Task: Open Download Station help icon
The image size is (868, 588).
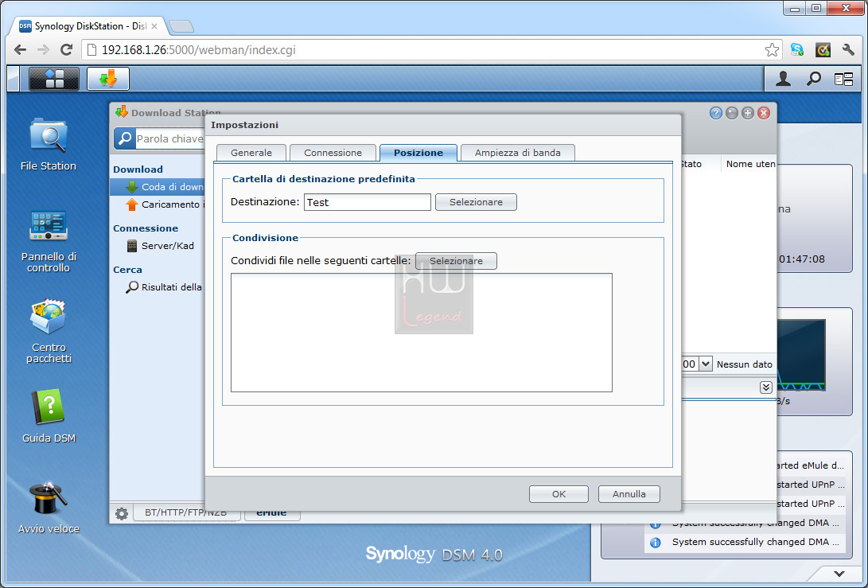Action: (x=716, y=113)
